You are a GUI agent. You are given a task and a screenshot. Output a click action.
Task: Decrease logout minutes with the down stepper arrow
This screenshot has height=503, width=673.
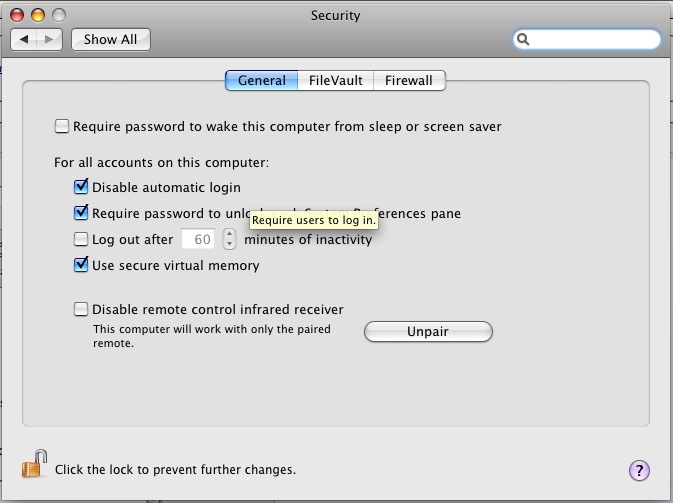[229, 244]
